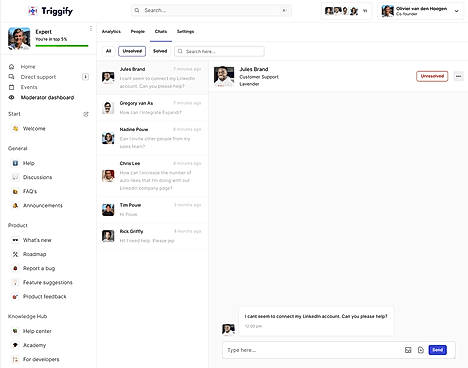Image resolution: width=468 pixels, height=368 pixels.
Task: Open Rick Griffy conversation
Action: tap(153, 236)
